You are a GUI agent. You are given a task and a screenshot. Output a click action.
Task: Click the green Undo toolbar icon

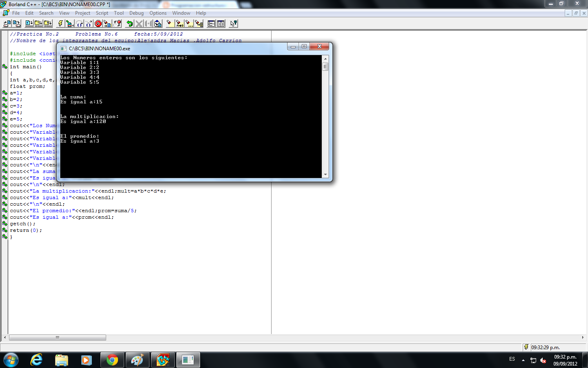[130, 23]
